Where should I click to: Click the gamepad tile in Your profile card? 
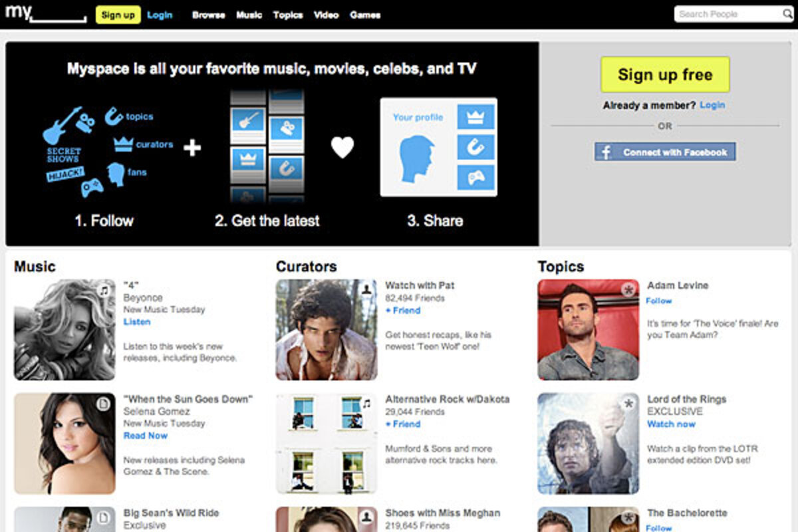(475, 178)
